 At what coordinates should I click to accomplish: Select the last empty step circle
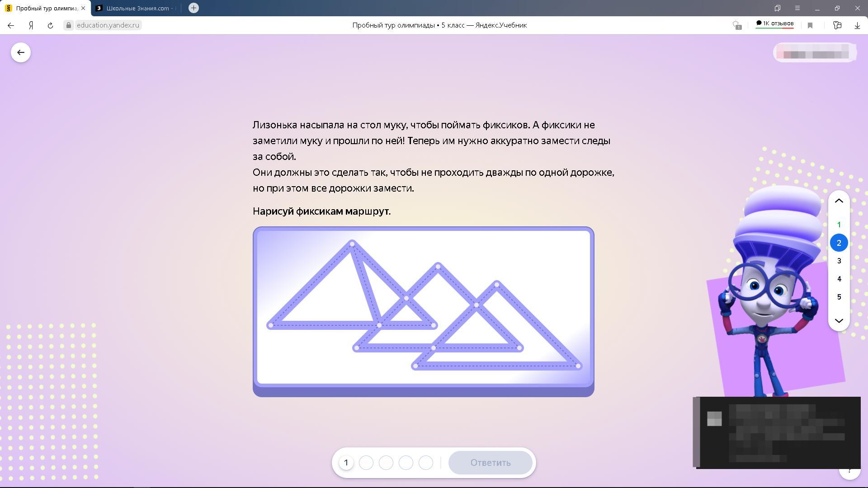pos(426,463)
